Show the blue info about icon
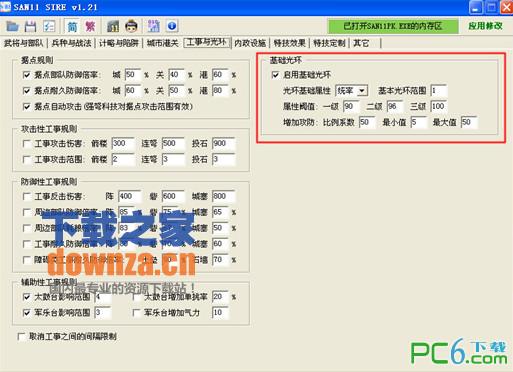This screenshot has height=372, width=513. pos(172,26)
